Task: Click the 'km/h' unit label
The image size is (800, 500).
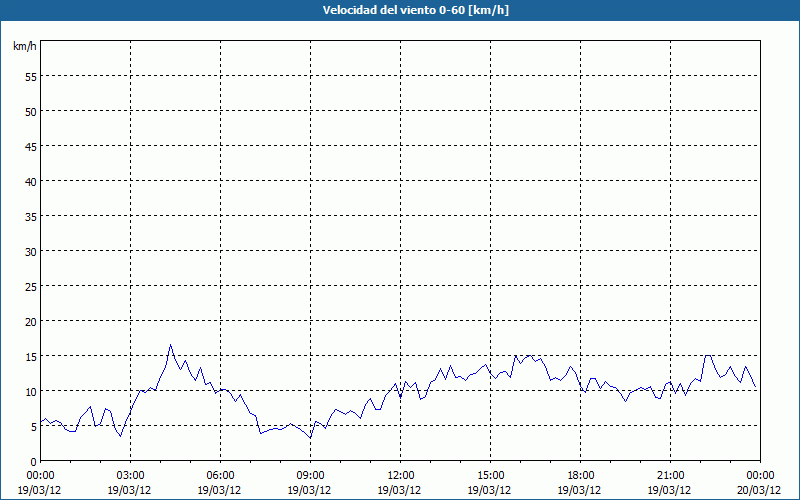Action: point(25,46)
